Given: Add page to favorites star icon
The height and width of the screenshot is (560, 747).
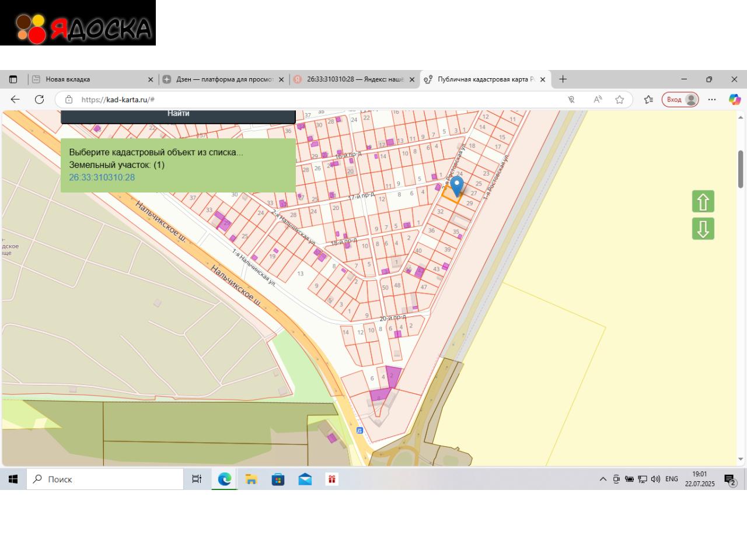Looking at the screenshot, I should (620, 100).
